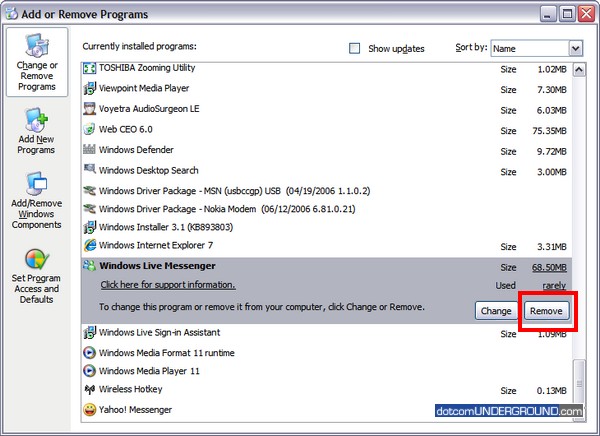Open Set Program Access and Defaults icon

(37, 259)
